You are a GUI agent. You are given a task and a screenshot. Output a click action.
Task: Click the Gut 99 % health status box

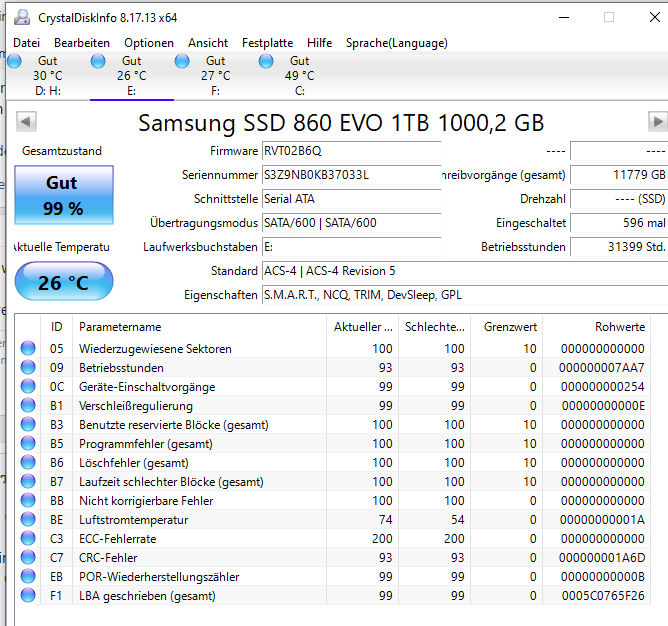click(x=64, y=195)
